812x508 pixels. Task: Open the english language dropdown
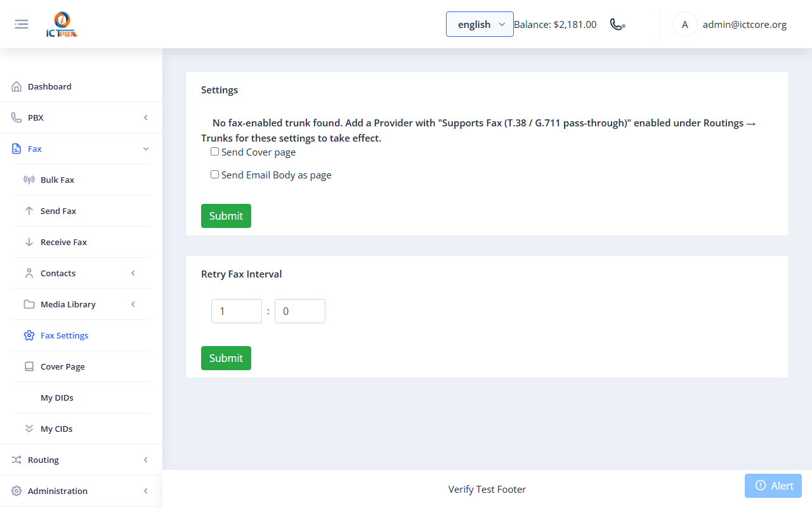[480, 24]
